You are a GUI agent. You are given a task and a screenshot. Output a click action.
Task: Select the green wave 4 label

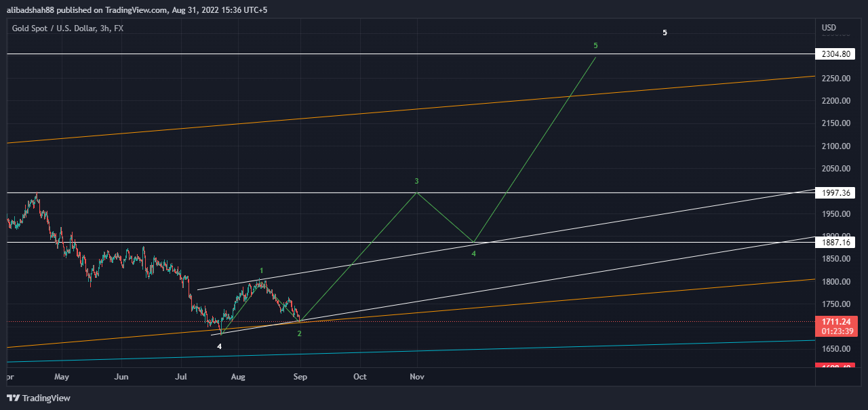474,253
